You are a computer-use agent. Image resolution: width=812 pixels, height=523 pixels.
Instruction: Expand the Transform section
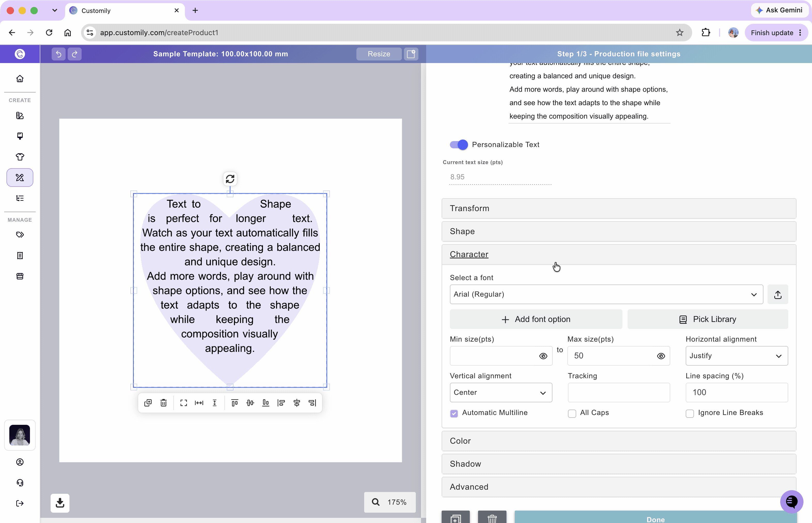point(619,209)
